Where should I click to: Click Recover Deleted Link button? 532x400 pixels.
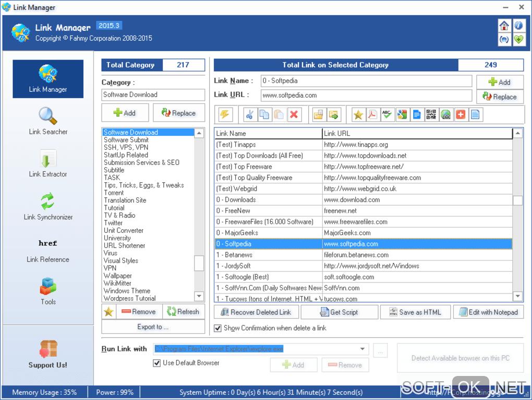256,312
